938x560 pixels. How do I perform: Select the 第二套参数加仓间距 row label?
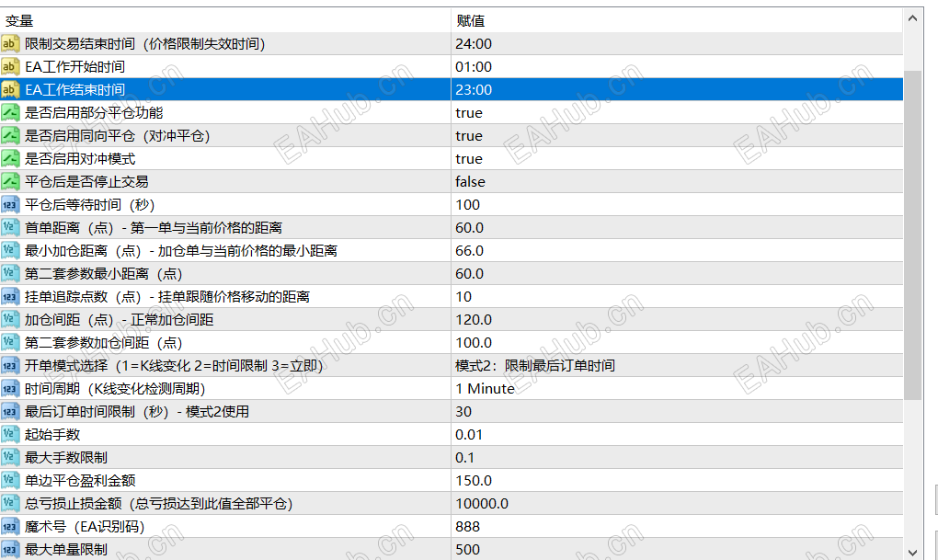tap(104, 343)
